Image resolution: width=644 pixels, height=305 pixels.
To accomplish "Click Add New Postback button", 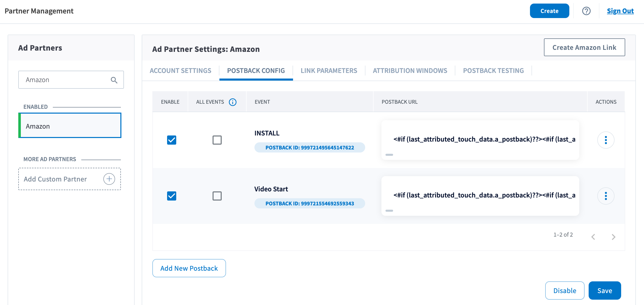I will 189,268.
